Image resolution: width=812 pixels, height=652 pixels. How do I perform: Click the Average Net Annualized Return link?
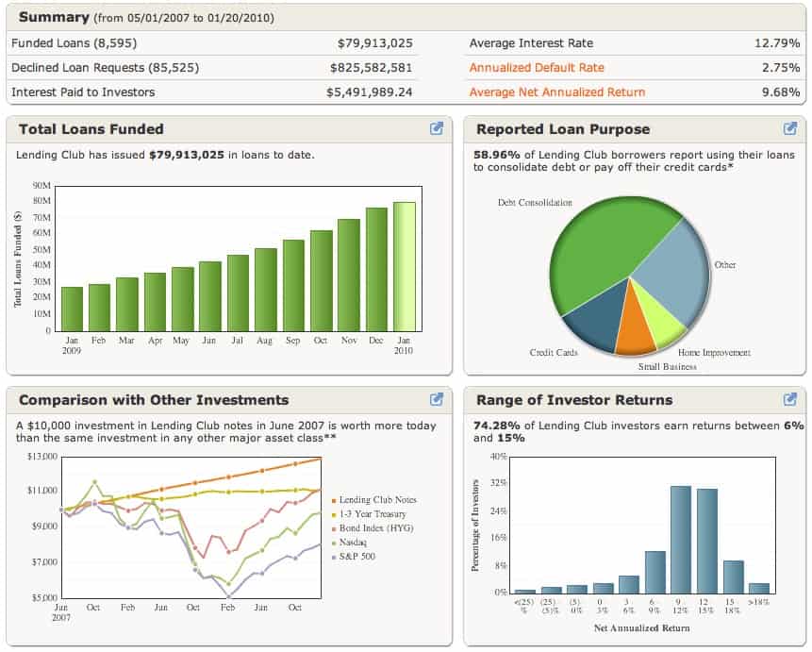[x=556, y=92]
